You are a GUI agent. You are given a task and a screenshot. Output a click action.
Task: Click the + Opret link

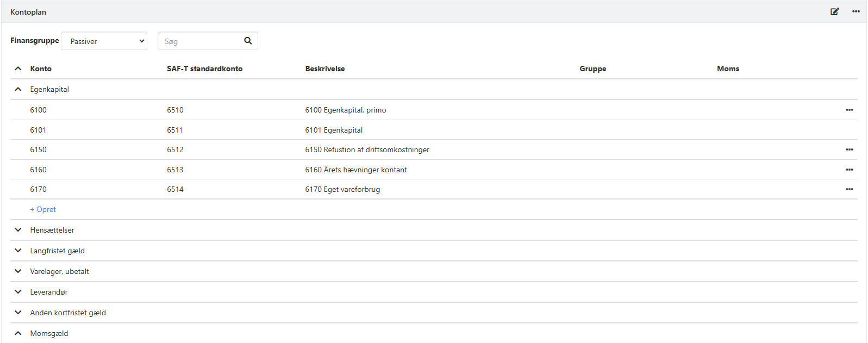(43, 209)
